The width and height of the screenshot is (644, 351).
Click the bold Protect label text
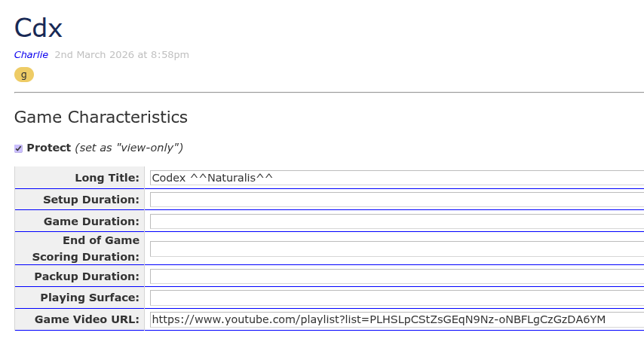coord(49,148)
